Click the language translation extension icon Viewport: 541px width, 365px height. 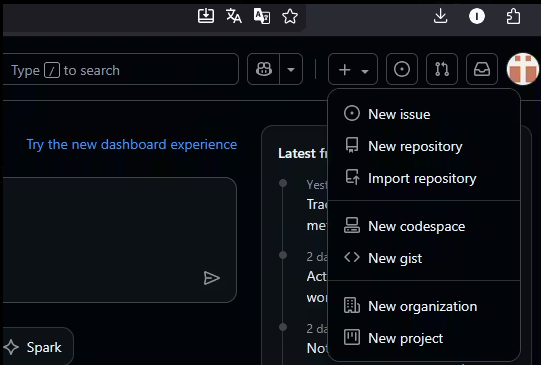(x=262, y=16)
